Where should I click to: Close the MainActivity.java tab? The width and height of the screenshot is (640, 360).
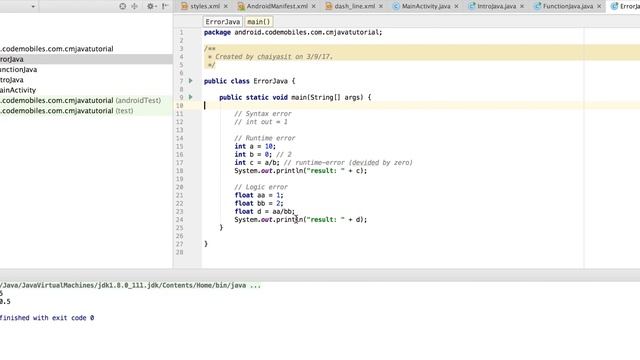click(x=456, y=6)
